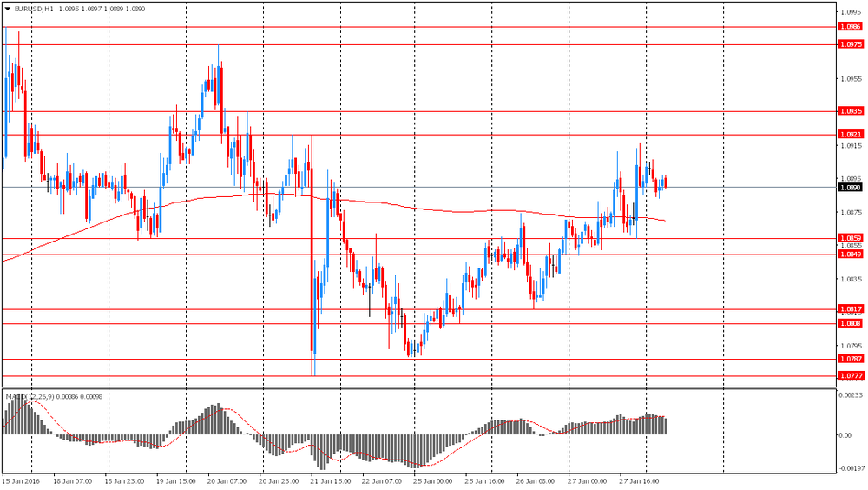
Task: Click the 27 Jan 16:00 time label
Action: tap(639, 481)
